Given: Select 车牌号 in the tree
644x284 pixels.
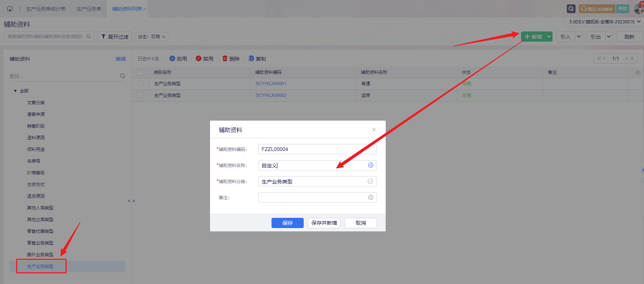Looking at the screenshot, I should tap(34, 161).
